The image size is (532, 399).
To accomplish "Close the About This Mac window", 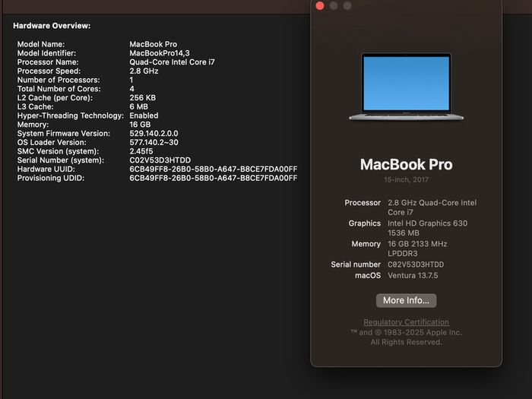I will [x=320, y=6].
